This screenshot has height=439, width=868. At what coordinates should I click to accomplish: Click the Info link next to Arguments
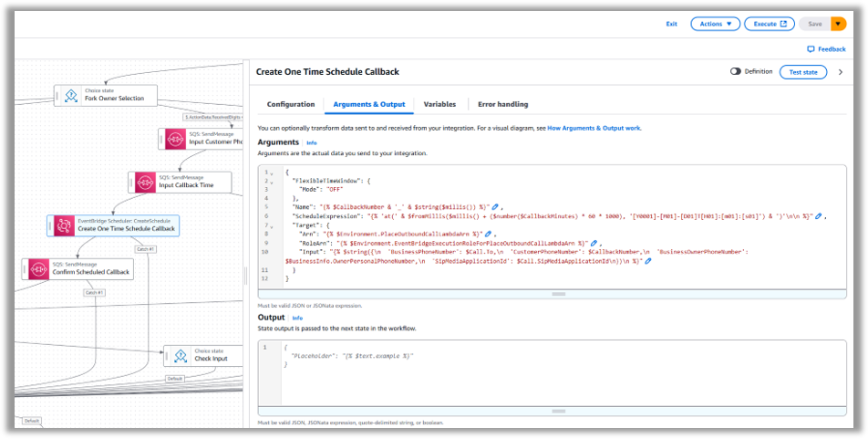click(312, 142)
